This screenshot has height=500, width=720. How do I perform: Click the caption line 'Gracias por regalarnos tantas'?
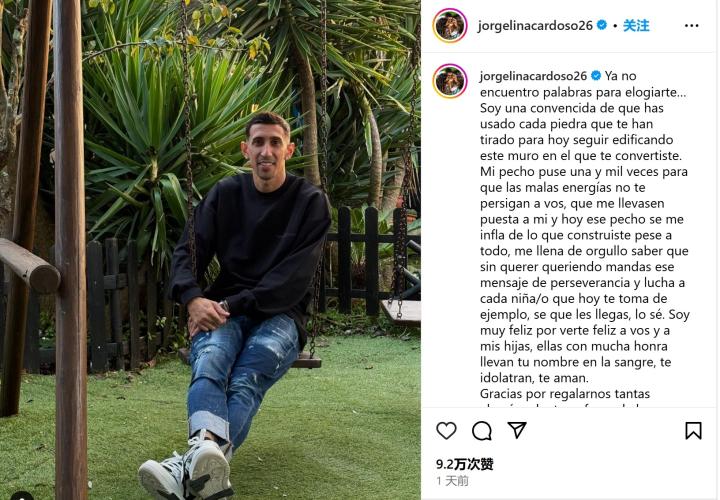pos(565,394)
